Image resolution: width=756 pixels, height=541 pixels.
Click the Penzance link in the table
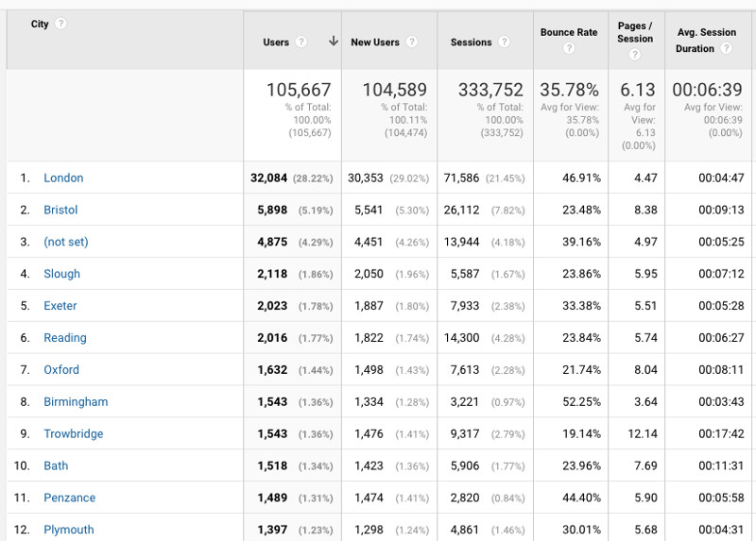pyautogui.click(x=69, y=498)
